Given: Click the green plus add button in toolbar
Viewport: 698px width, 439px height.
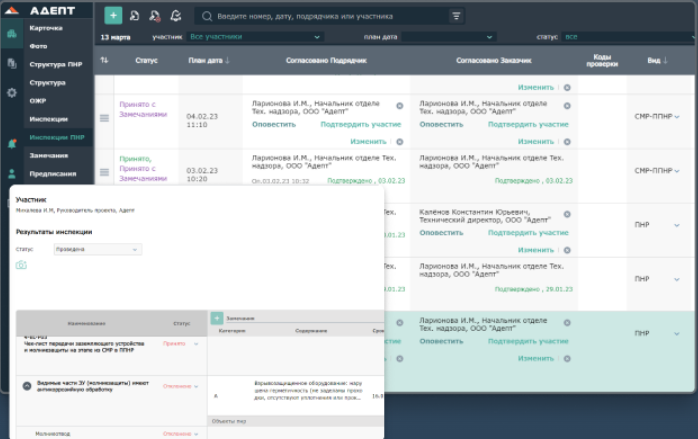Looking at the screenshot, I should click(113, 16).
